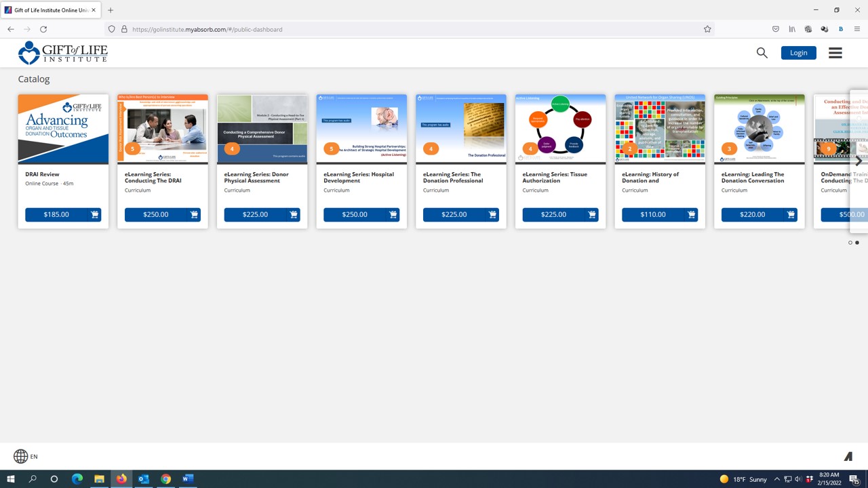Advance catalog with the next arrow

[x=859, y=161]
